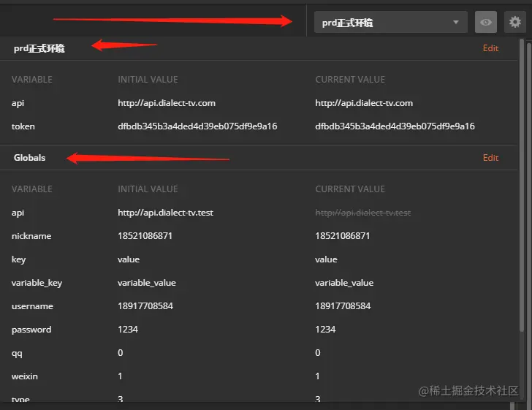Click current value http://api.dialect-tv.com

click(x=364, y=103)
